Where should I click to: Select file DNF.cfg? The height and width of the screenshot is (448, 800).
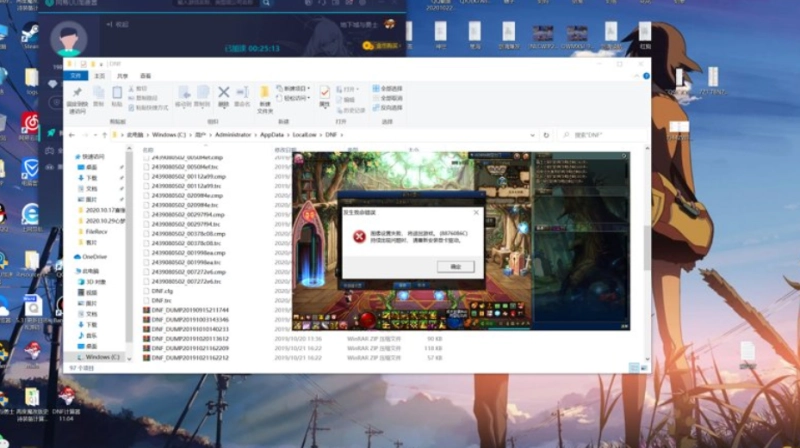tap(159, 291)
